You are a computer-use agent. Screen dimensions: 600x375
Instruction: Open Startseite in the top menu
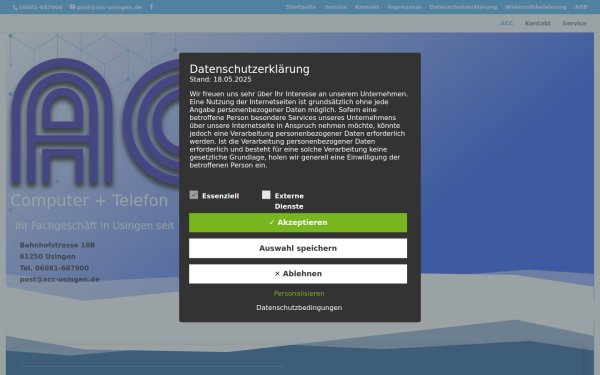(301, 7)
